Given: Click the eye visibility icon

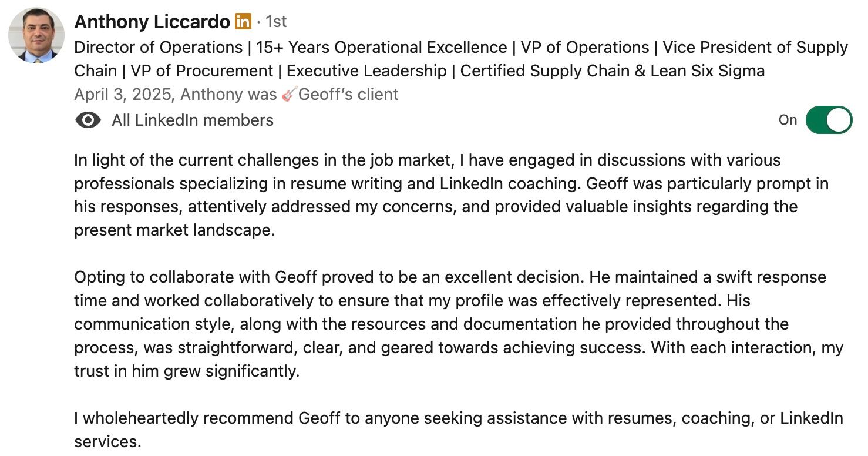Looking at the screenshot, I should (x=88, y=120).
